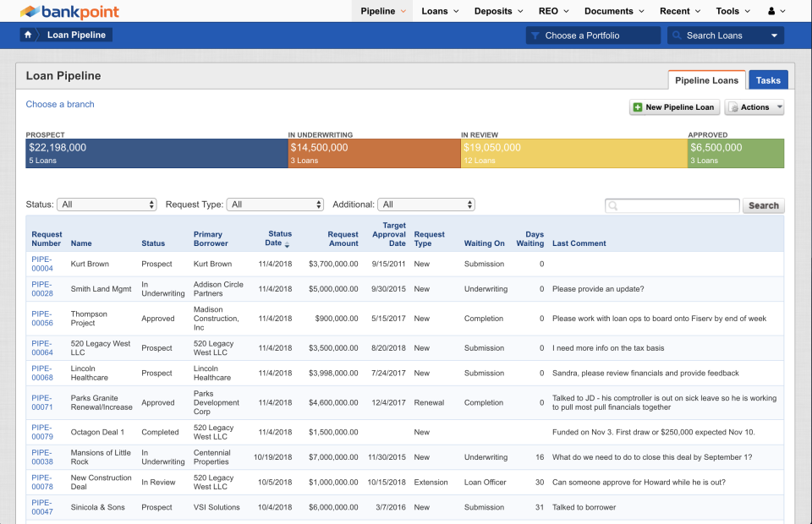Open the Request Type dropdown
This screenshot has height=524, width=812.
[275, 204]
